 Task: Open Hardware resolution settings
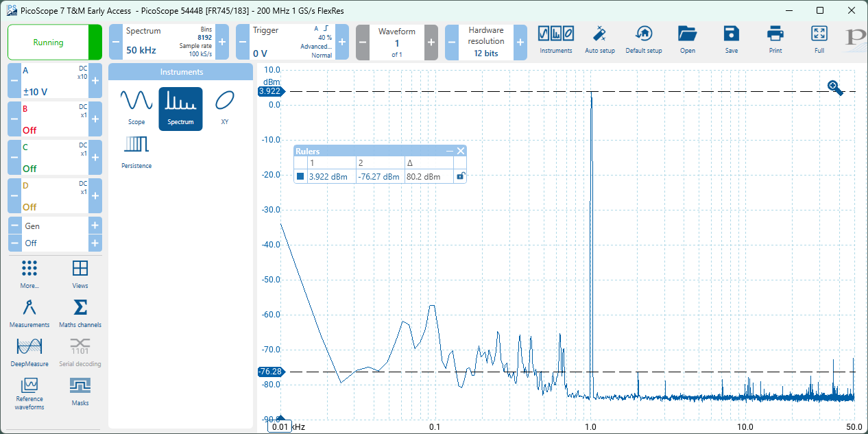point(486,43)
